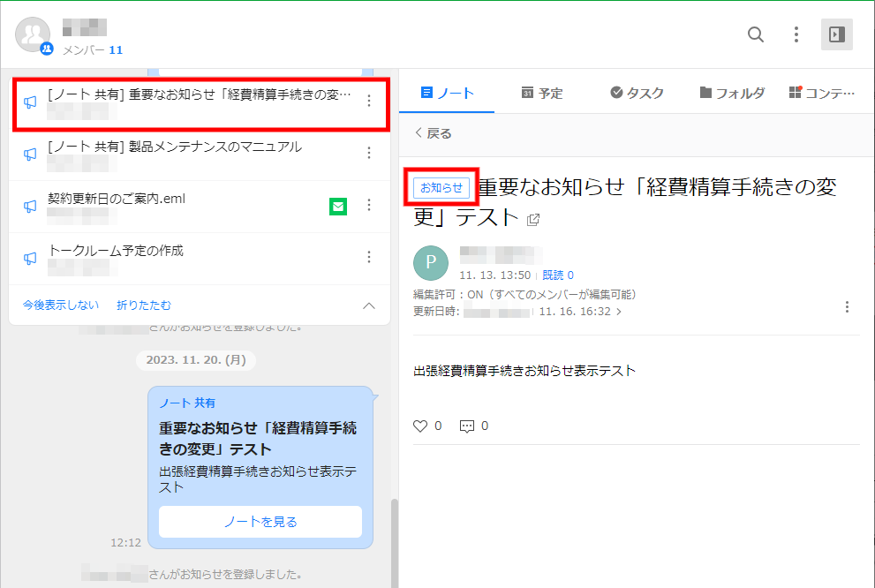Collapse the notice list with chevron
Screen dimensions: 875x588
tap(369, 305)
